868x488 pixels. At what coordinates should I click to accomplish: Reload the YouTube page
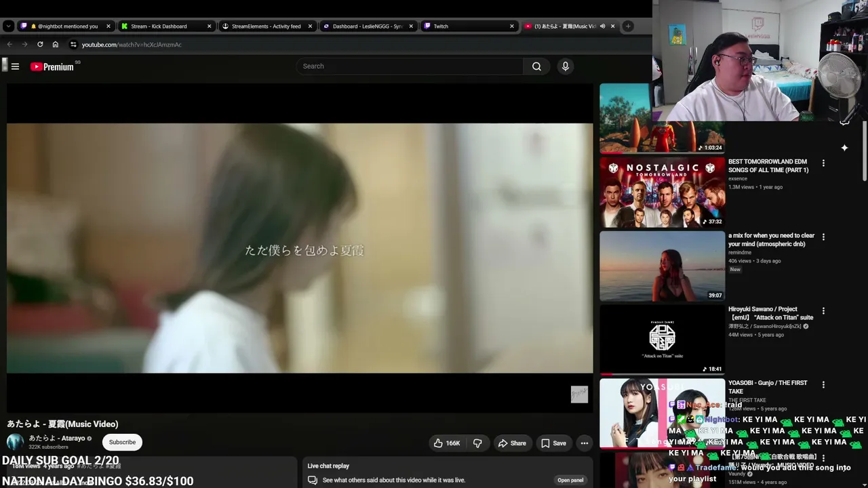[x=40, y=45]
